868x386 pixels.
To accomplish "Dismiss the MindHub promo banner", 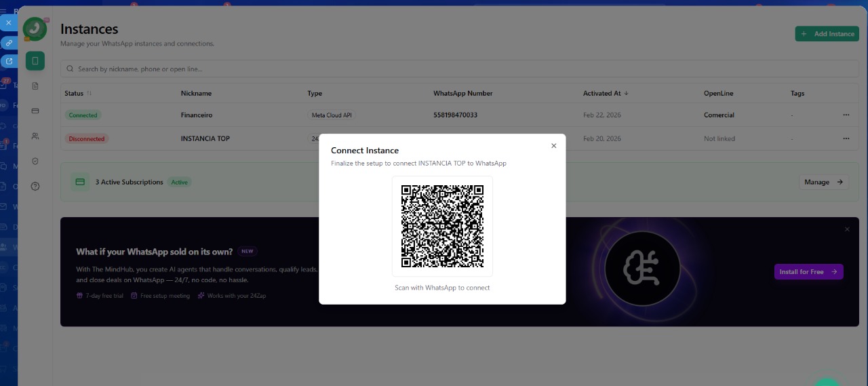I will tap(847, 230).
